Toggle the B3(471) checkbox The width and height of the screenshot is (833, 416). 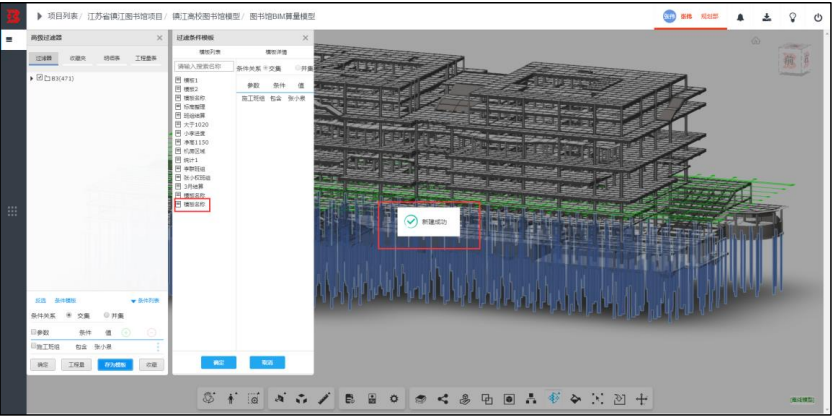39,78
